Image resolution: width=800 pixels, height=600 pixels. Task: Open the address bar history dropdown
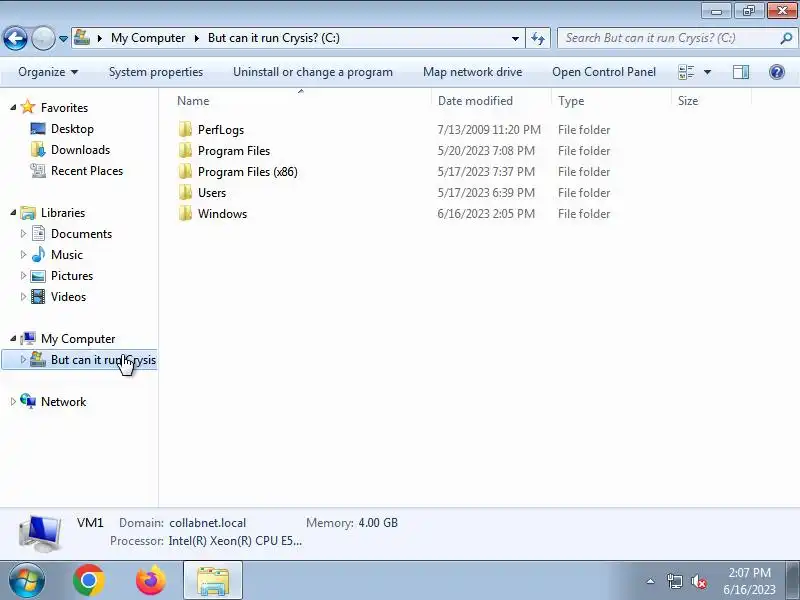click(x=515, y=39)
